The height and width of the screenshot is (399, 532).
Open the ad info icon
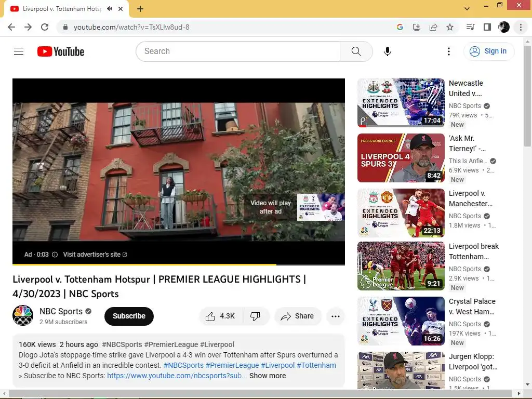click(x=55, y=255)
